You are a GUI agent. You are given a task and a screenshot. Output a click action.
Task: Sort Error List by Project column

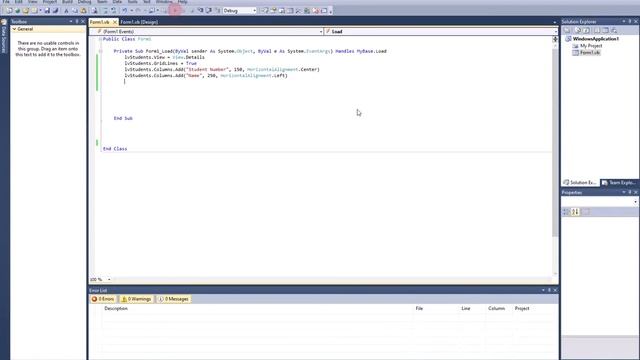pos(522,309)
